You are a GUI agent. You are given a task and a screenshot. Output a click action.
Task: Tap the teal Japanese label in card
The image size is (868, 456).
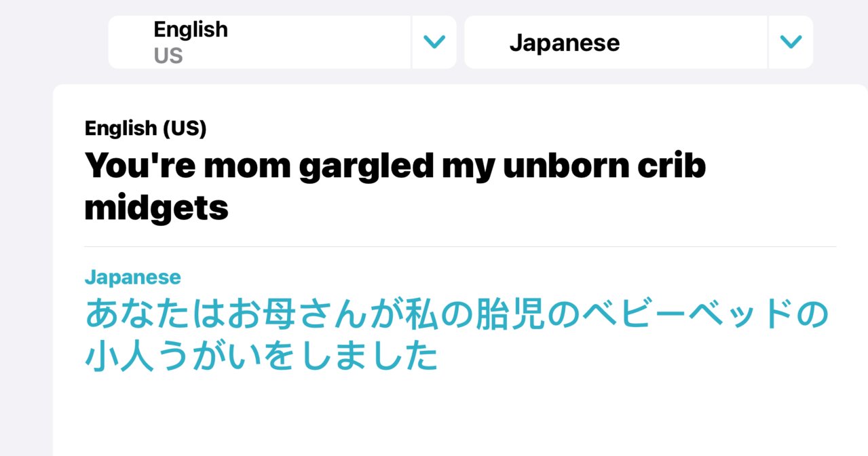click(x=133, y=277)
